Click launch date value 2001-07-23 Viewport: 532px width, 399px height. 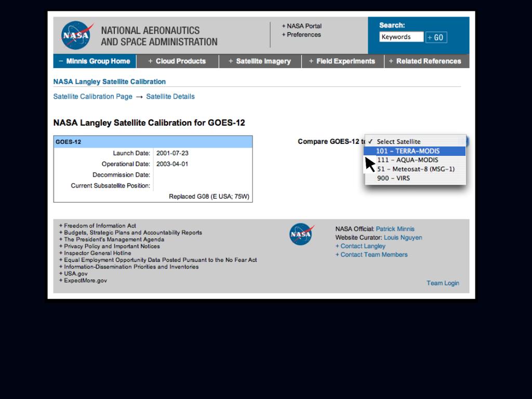172,153
